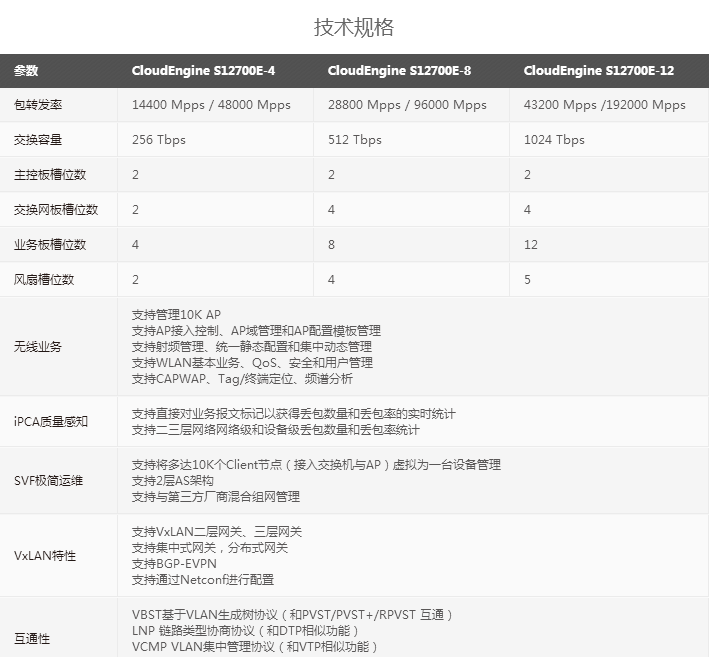Click the 14400 Mpps / 48000 Mpps cell
The width and height of the screenshot is (711, 657).
click(x=211, y=105)
